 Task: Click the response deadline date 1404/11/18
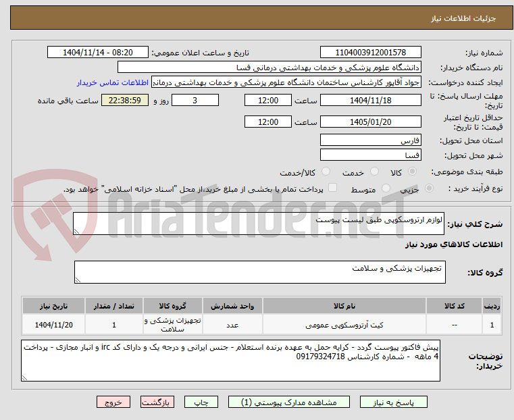point(370,100)
